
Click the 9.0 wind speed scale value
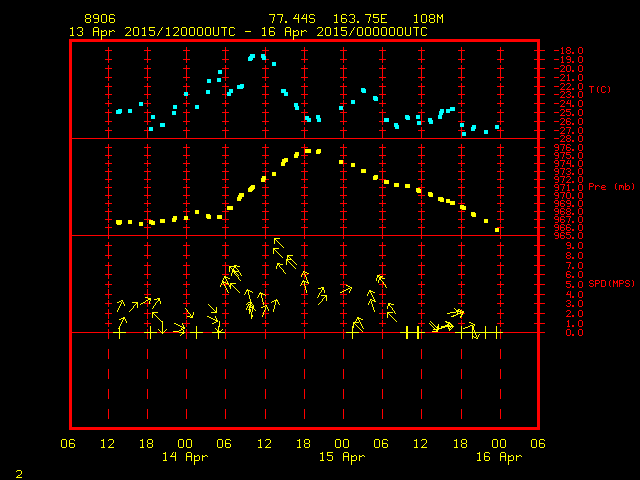[x=574, y=246]
